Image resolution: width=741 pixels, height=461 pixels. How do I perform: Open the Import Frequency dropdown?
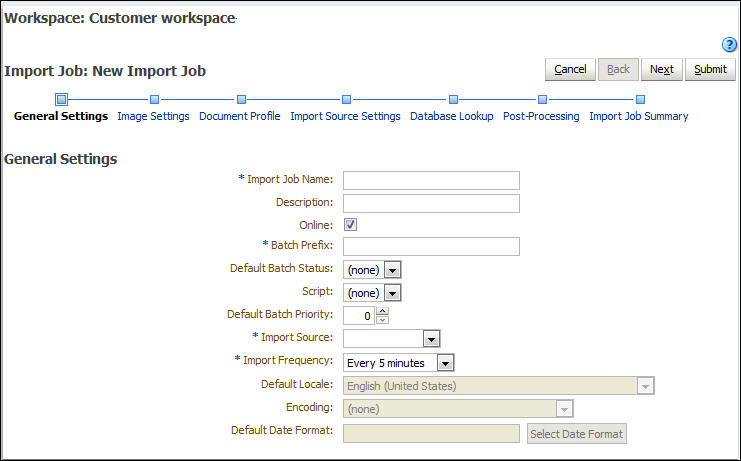pos(445,363)
